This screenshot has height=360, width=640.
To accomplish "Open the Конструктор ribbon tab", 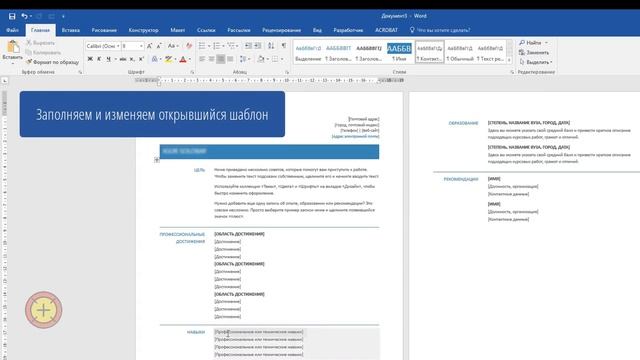I will point(143,30).
